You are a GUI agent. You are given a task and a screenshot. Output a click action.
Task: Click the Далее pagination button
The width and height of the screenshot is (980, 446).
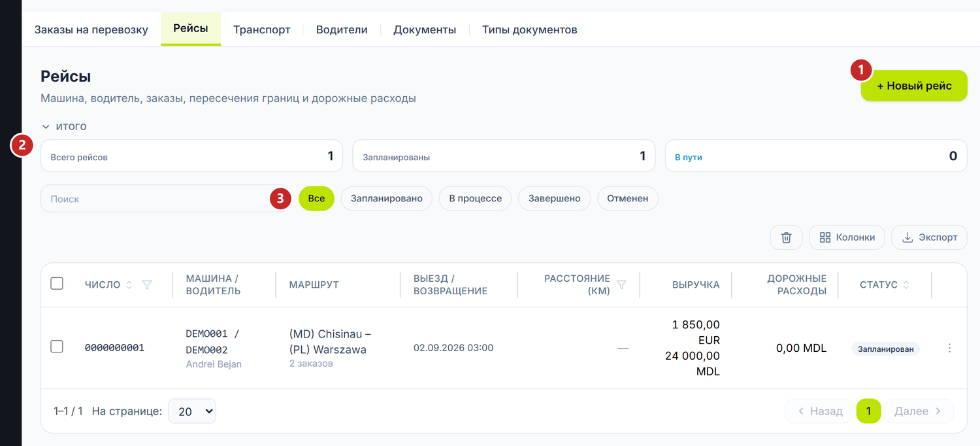pos(919,411)
